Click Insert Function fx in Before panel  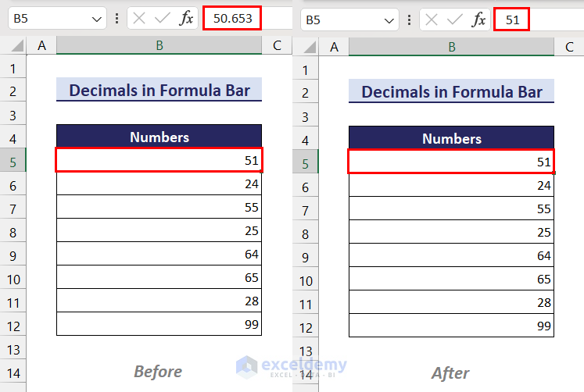pyautogui.click(x=186, y=18)
